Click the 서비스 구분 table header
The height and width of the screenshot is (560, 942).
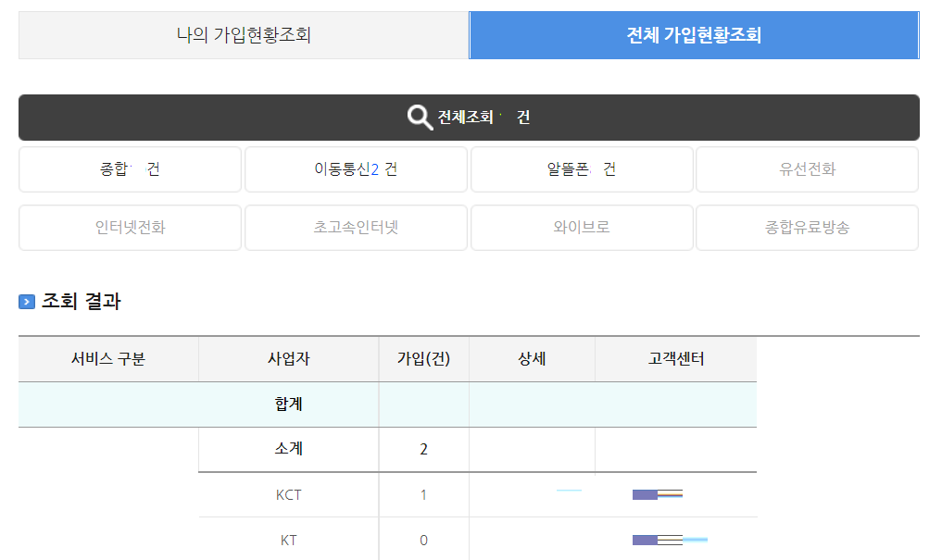click(x=107, y=359)
